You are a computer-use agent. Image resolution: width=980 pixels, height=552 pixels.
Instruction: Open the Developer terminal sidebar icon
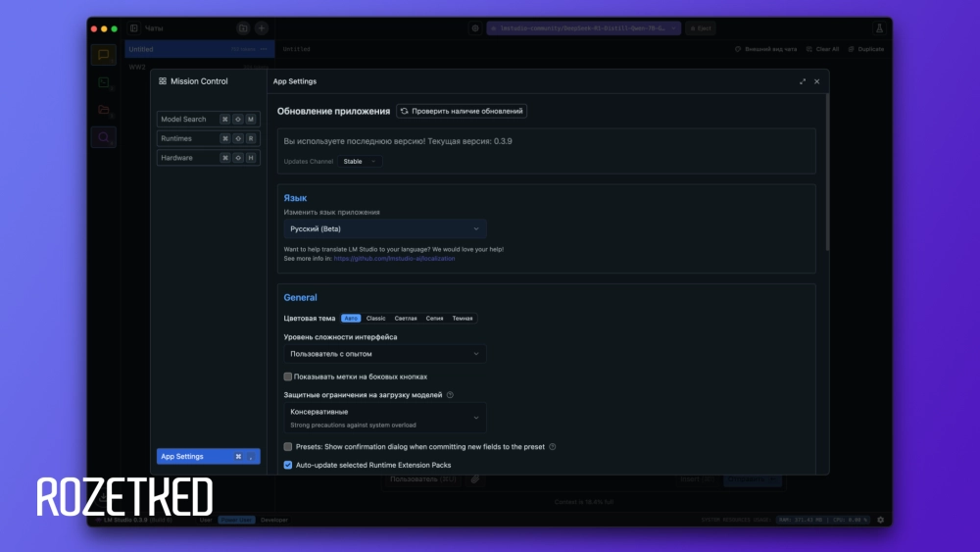(x=103, y=82)
